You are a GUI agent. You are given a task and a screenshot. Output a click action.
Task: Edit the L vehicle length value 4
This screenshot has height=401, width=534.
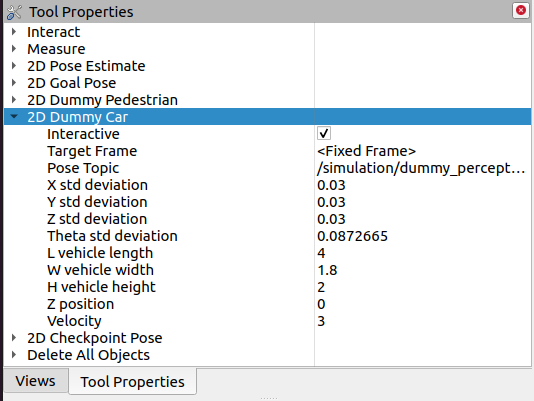423,253
